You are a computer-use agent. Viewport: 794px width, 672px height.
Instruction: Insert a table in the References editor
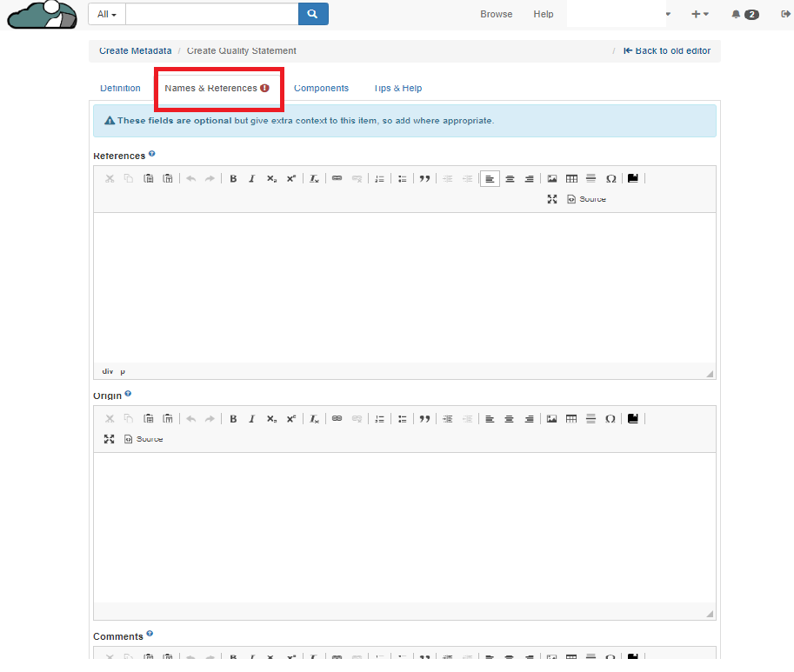pyautogui.click(x=571, y=179)
